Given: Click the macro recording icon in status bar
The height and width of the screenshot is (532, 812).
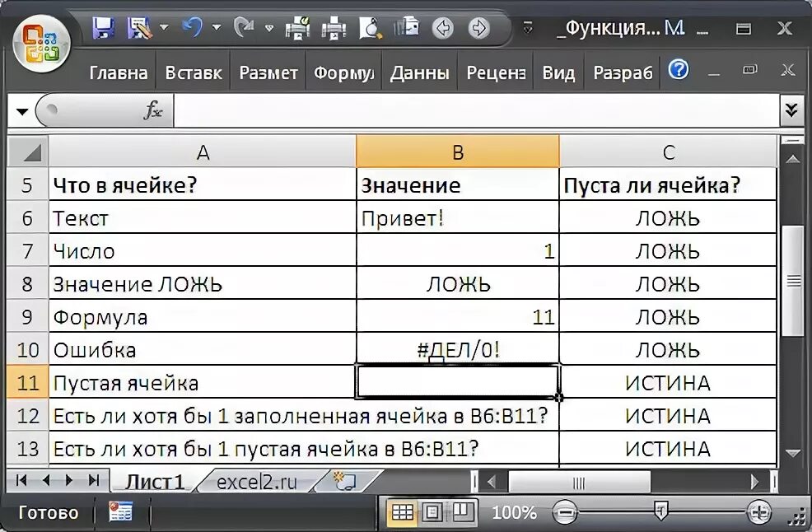Looking at the screenshot, I should pos(121,511).
